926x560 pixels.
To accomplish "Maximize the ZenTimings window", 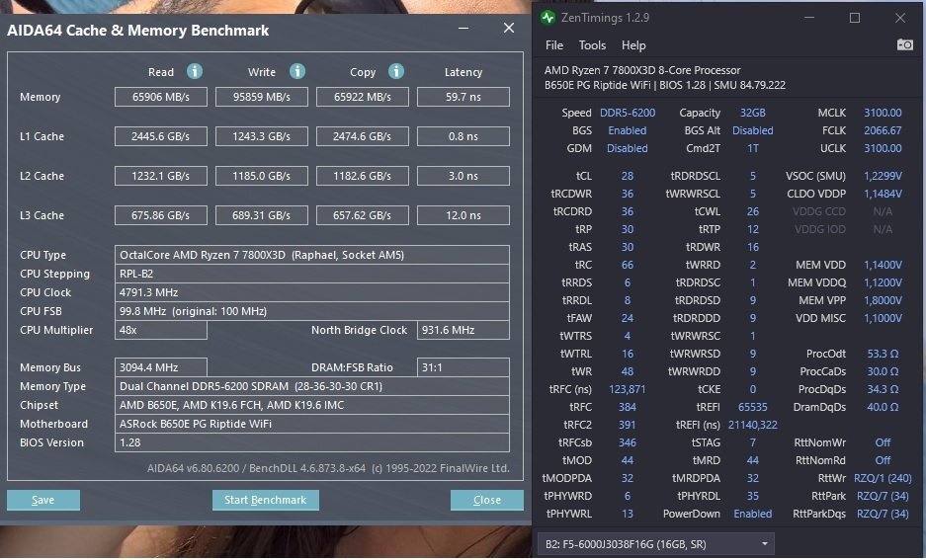I will tap(855, 18).
